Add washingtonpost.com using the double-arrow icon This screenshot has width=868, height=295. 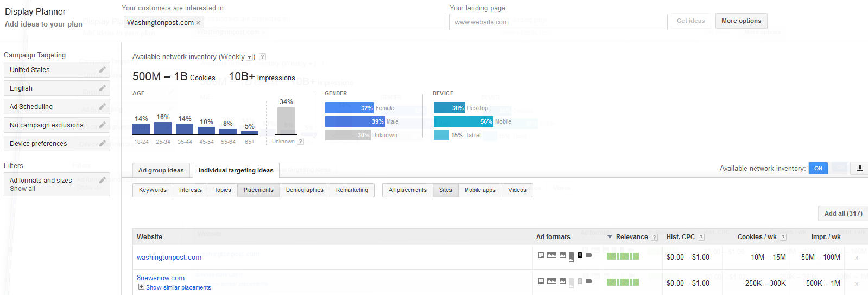click(857, 258)
